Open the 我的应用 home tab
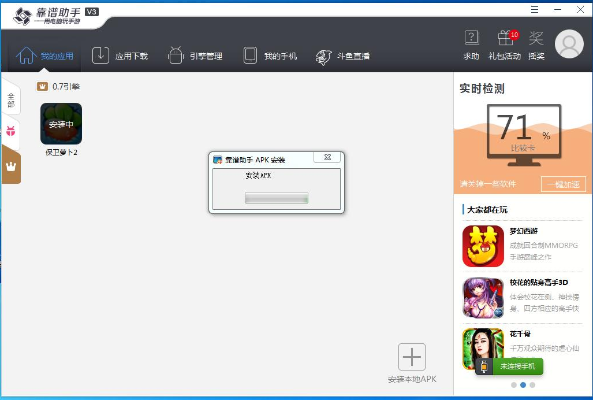593x400 pixels. click(x=45, y=56)
